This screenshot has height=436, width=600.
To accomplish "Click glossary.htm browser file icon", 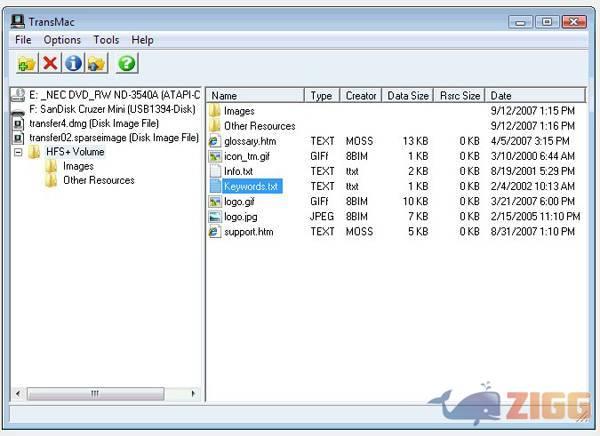I will coord(215,141).
